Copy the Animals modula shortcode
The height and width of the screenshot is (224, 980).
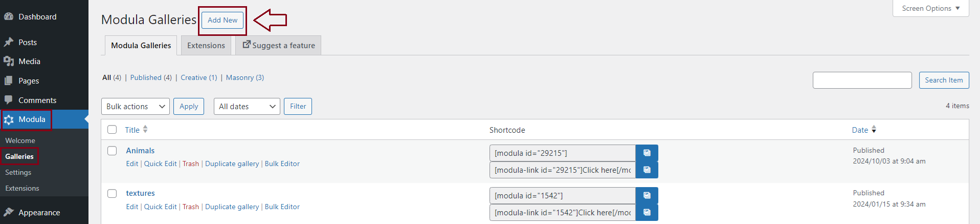[647, 153]
